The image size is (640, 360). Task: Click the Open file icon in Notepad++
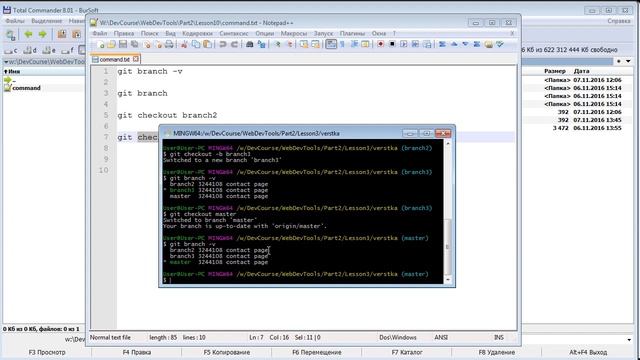[x=111, y=44]
